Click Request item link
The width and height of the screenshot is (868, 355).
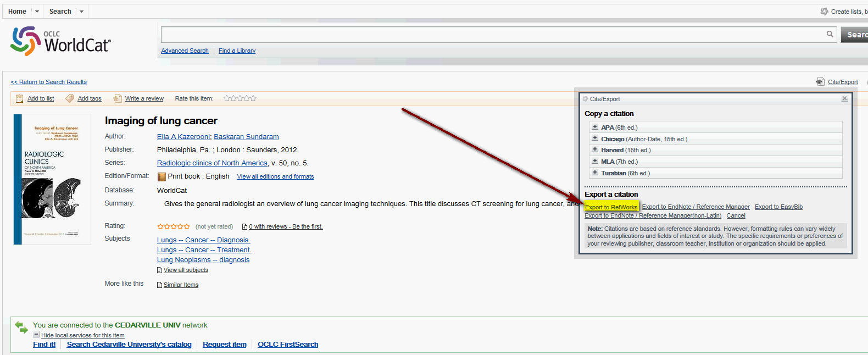click(x=225, y=345)
